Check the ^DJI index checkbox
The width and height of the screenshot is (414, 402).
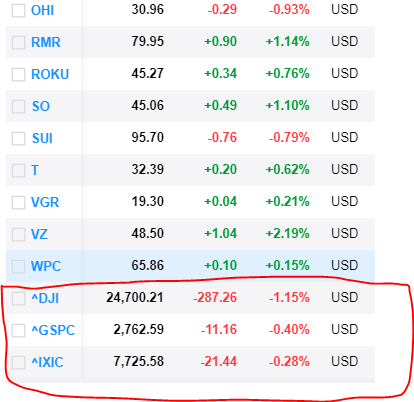(x=18, y=299)
